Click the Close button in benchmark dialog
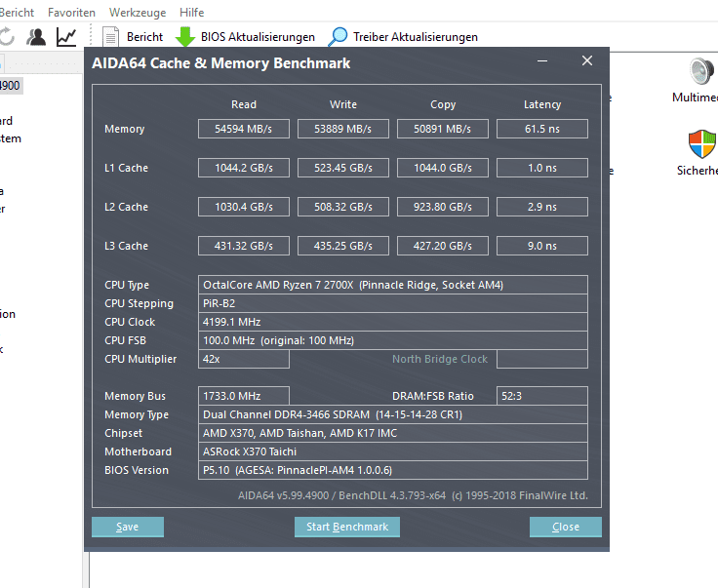The width and height of the screenshot is (718, 588). click(566, 527)
